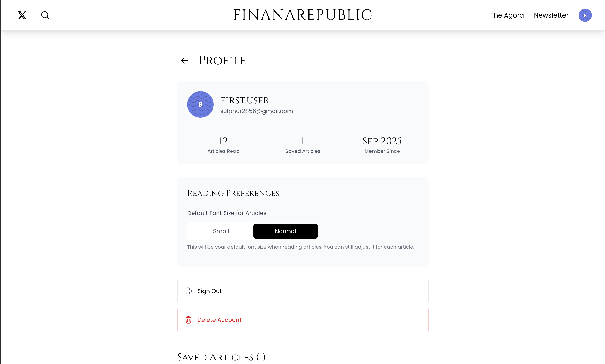
Task: Open The Agora section
Action: click(507, 15)
